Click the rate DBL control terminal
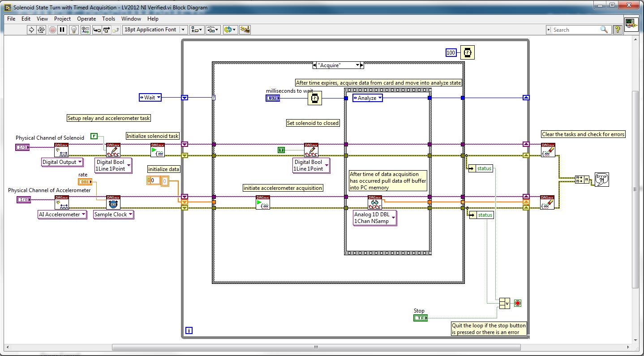Viewport: 644px width, 356px height. point(85,182)
